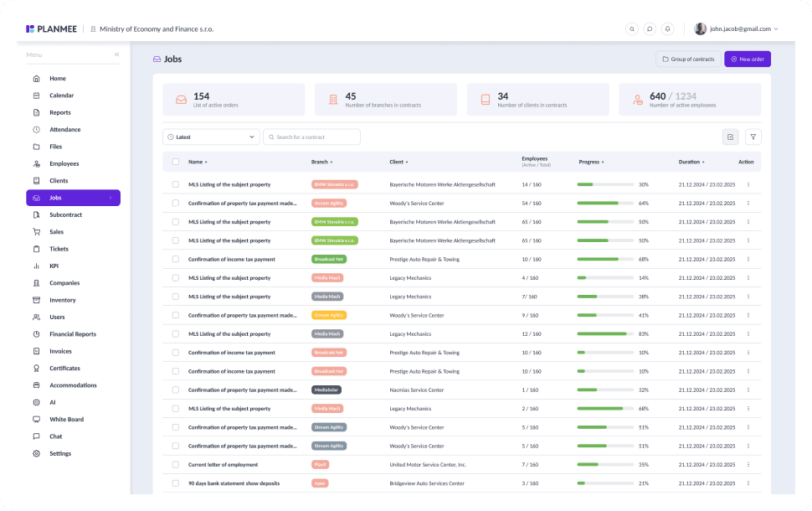Screen dimensions: 812x511
Task: Click the Accommodations icon in sidebar
Action: coord(36,385)
